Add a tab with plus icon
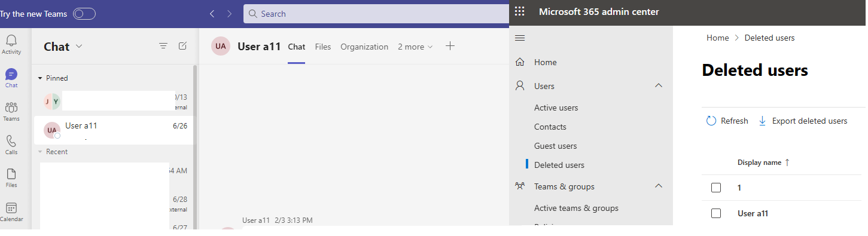This screenshot has height=236, width=868. (x=450, y=46)
